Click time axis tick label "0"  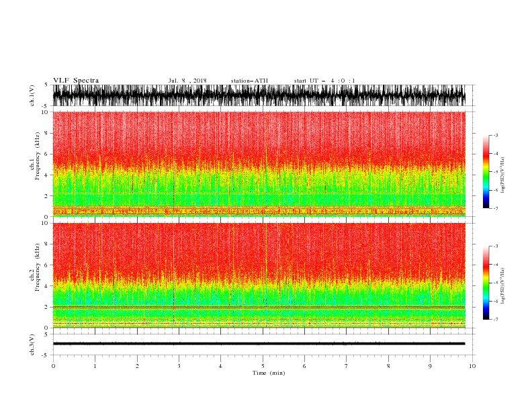(x=53, y=366)
